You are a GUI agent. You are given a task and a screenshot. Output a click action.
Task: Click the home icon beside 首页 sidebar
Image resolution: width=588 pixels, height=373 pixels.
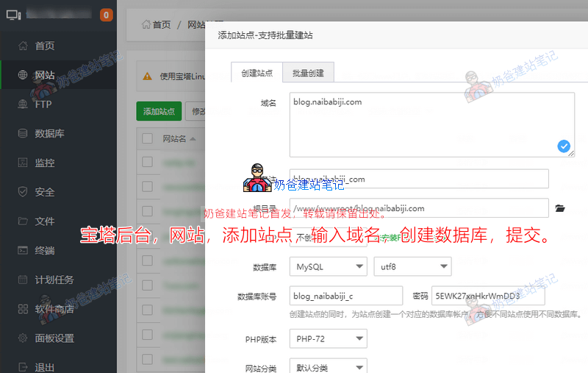23,46
